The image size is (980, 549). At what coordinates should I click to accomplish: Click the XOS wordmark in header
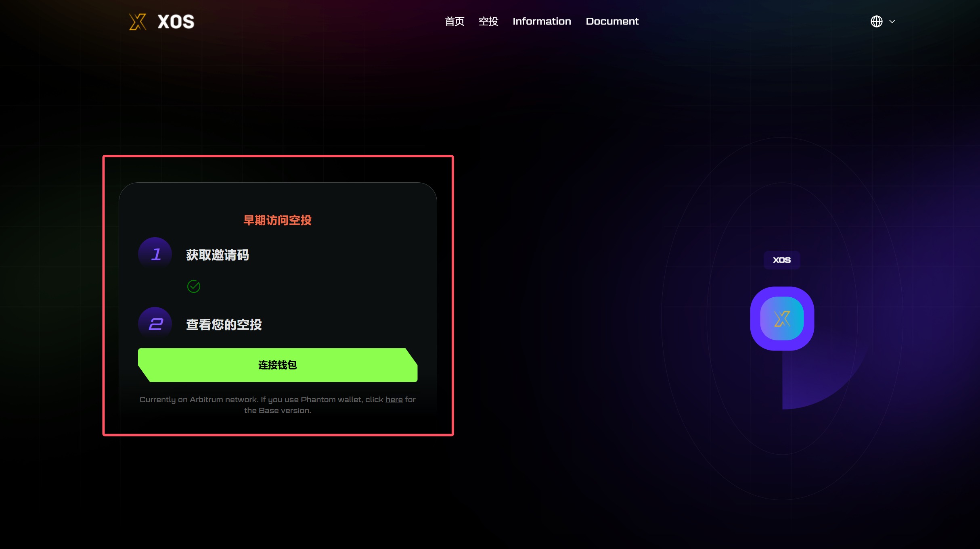tap(176, 22)
